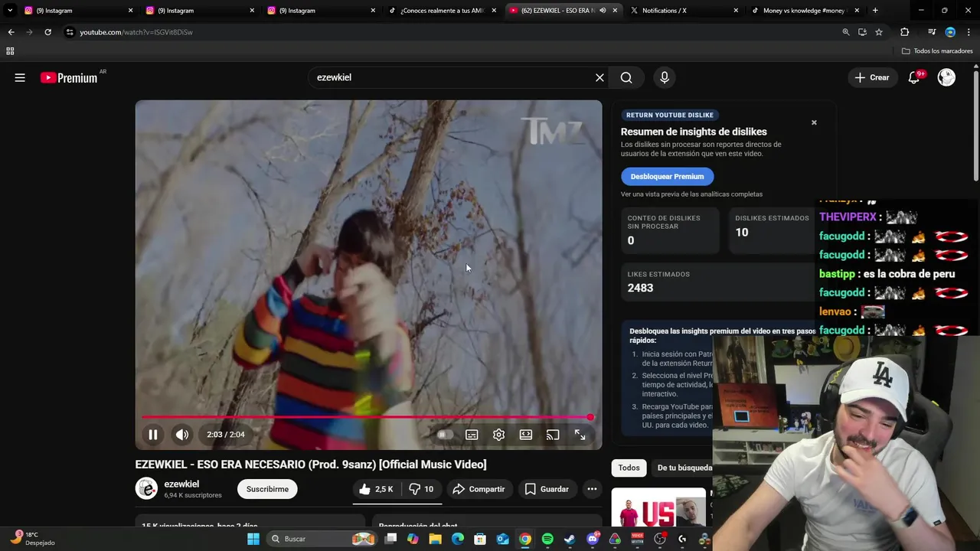Viewport: 980px width, 551px height.
Task: Open a new browser tab
Action: click(x=875, y=11)
